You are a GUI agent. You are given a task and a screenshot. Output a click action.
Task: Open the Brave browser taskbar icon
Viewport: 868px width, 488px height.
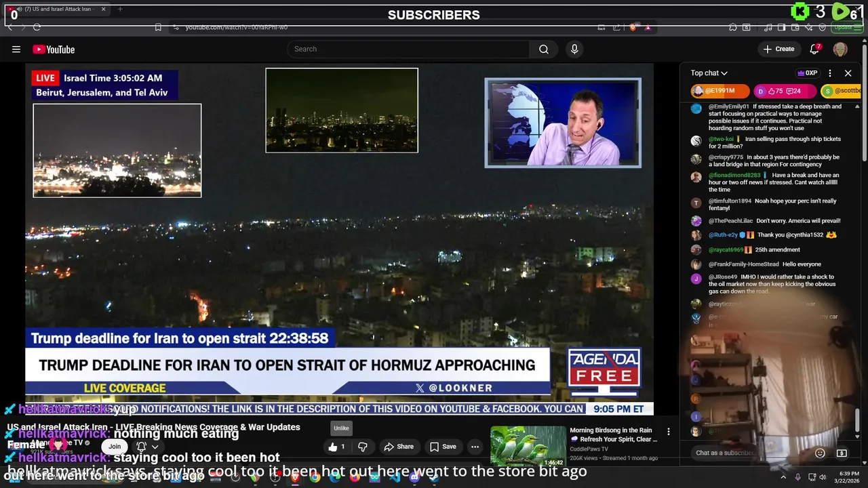[x=295, y=477]
